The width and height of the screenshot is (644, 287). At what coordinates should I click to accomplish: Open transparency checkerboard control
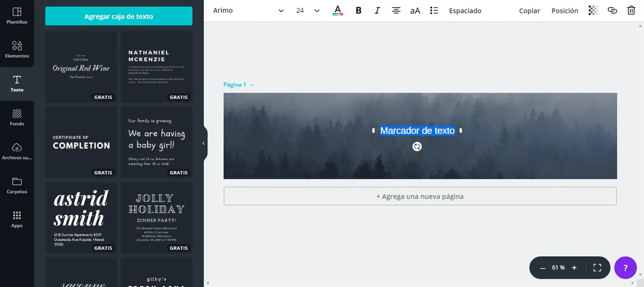tap(593, 11)
